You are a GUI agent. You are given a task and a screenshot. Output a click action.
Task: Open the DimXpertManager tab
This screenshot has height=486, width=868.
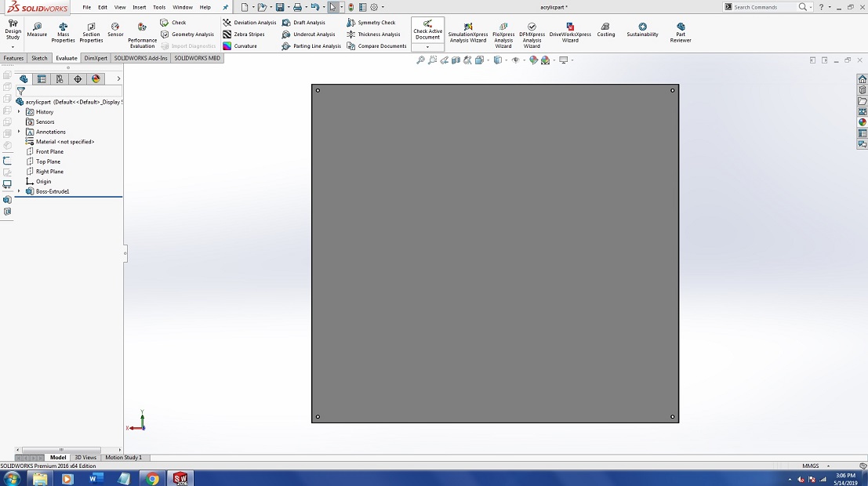coord(78,79)
